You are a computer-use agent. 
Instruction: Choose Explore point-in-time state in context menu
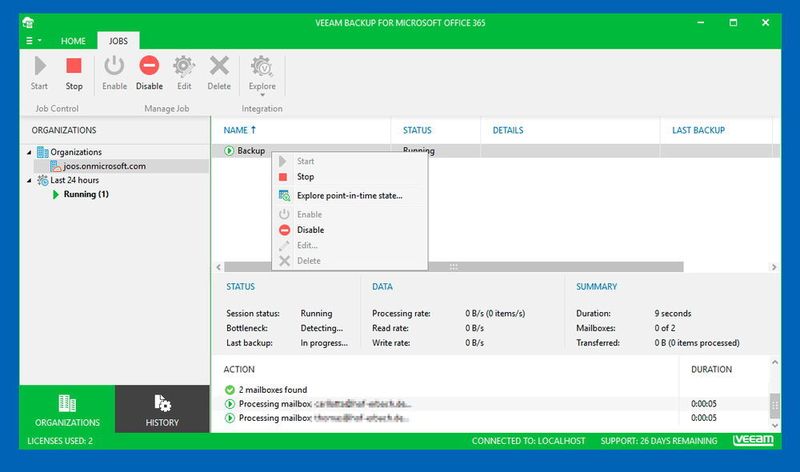[x=349, y=195]
